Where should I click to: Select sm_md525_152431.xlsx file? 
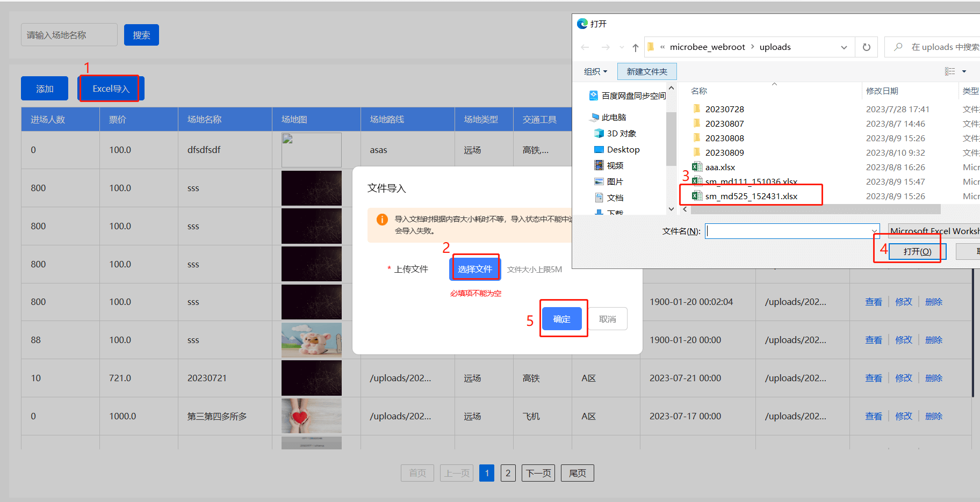(x=751, y=197)
